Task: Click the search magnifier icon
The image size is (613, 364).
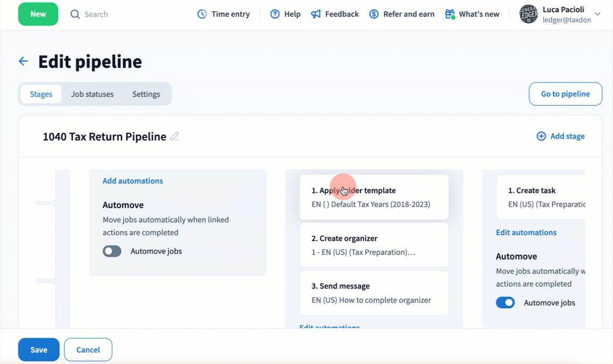Action: click(75, 14)
